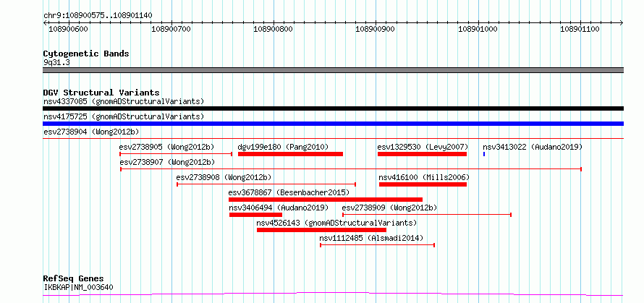Click the DGV Structural Variants track title

(101, 93)
